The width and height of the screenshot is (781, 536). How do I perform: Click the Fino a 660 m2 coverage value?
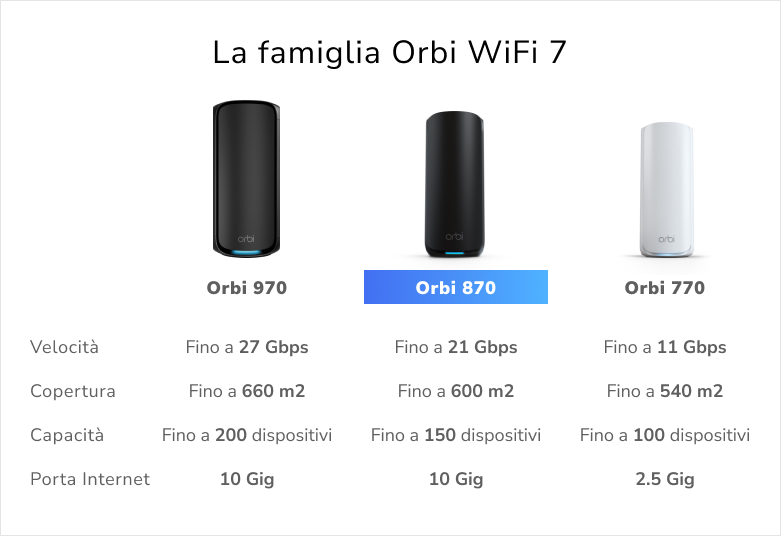pyautogui.click(x=247, y=391)
